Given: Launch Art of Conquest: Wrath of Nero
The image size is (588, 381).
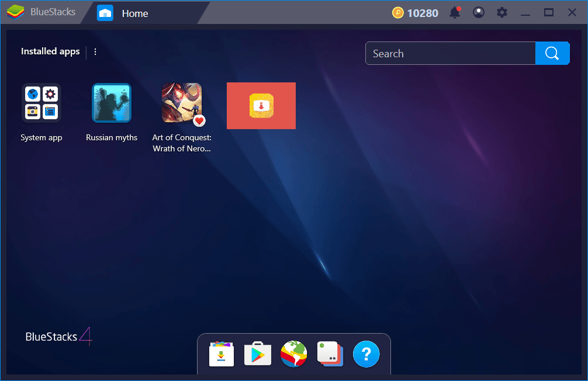Looking at the screenshot, I should (182, 103).
